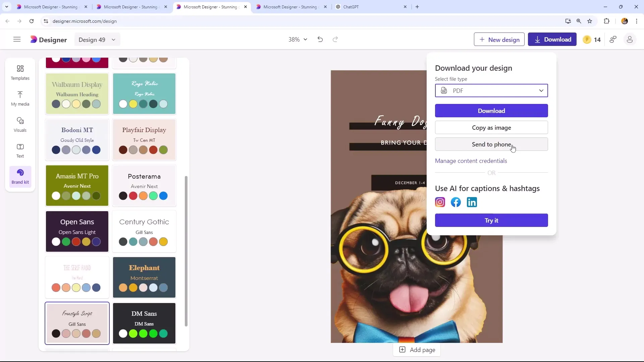644x362 pixels.
Task: Click the Facebook icon for AI captions
Action: coord(456,202)
